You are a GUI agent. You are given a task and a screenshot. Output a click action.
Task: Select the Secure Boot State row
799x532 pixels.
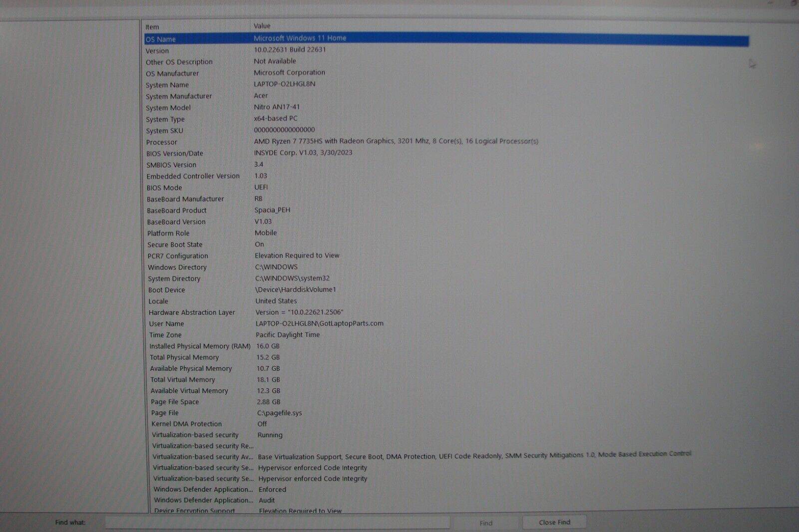[x=175, y=245]
